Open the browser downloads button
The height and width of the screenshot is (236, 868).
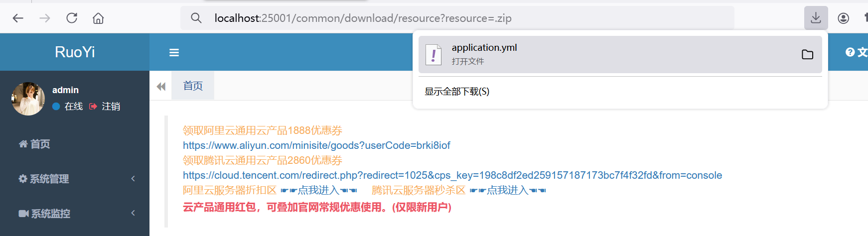(816, 18)
